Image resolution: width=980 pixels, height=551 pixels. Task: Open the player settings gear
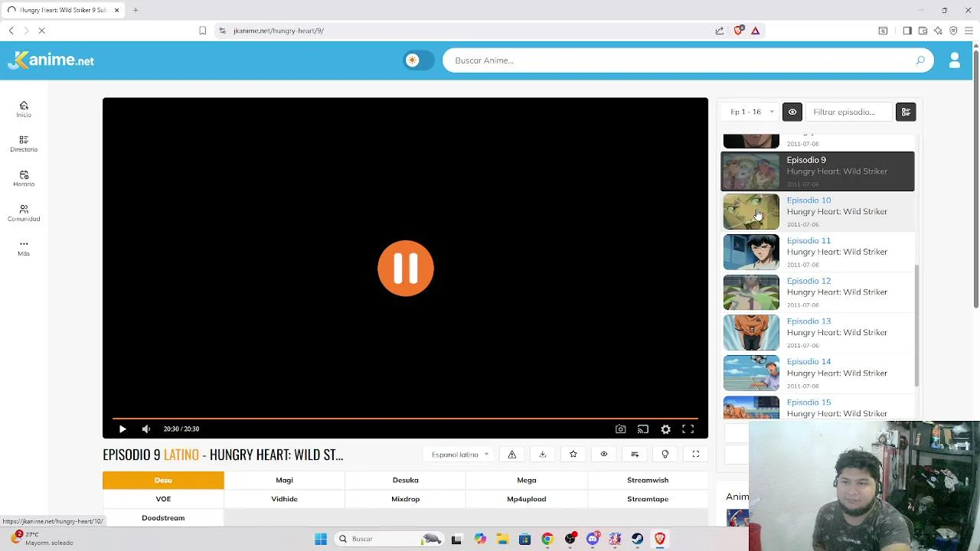coord(666,429)
